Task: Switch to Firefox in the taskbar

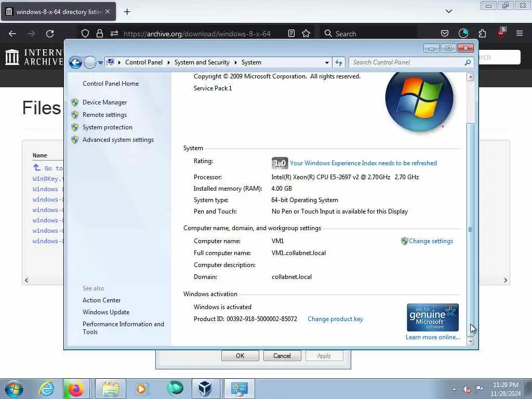Action: (x=76, y=389)
